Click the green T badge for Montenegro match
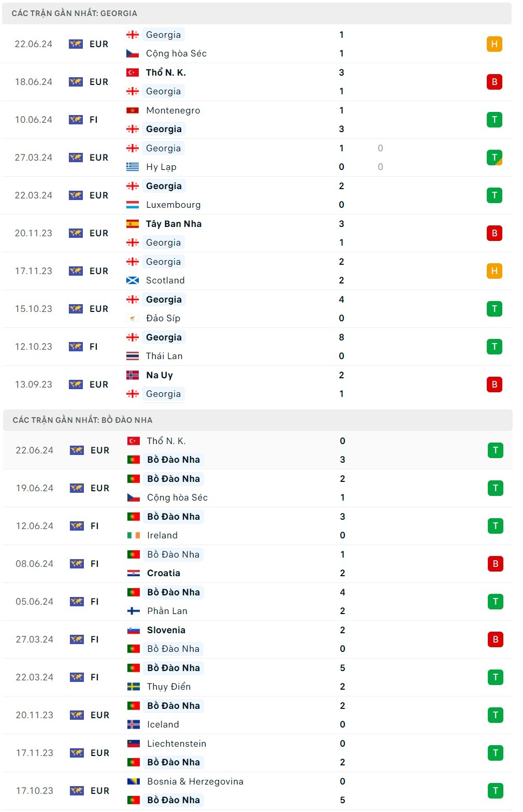Viewport: 523px width, 812px height. coord(494,120)
